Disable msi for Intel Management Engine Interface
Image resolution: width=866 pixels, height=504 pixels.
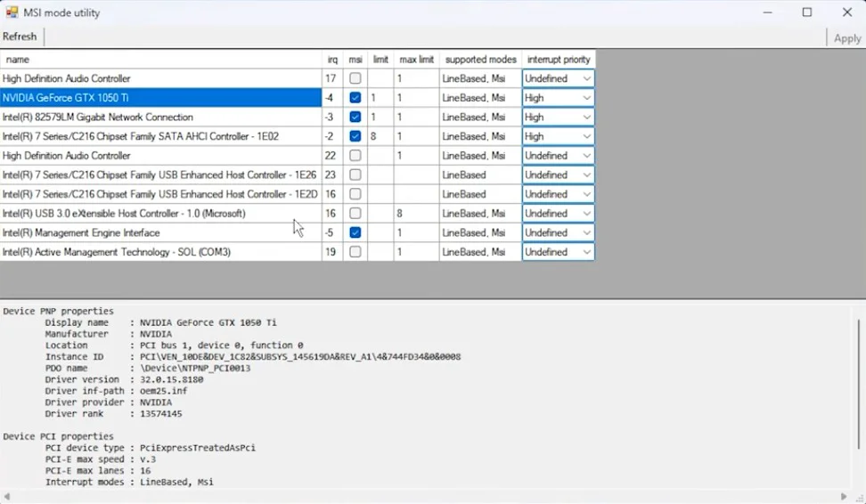click(355, 233)
